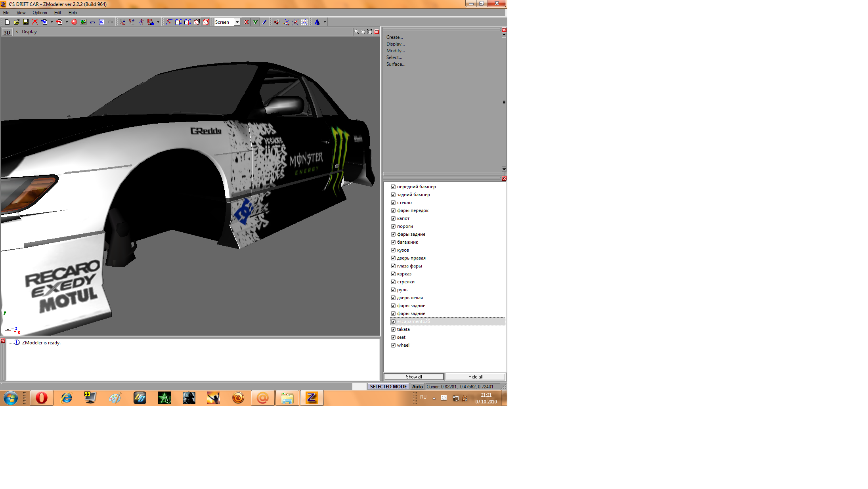Viewport: 868px width, 489px height.
Task: Open the Materials editor red sphere icon
Action: tap(74, 22)
